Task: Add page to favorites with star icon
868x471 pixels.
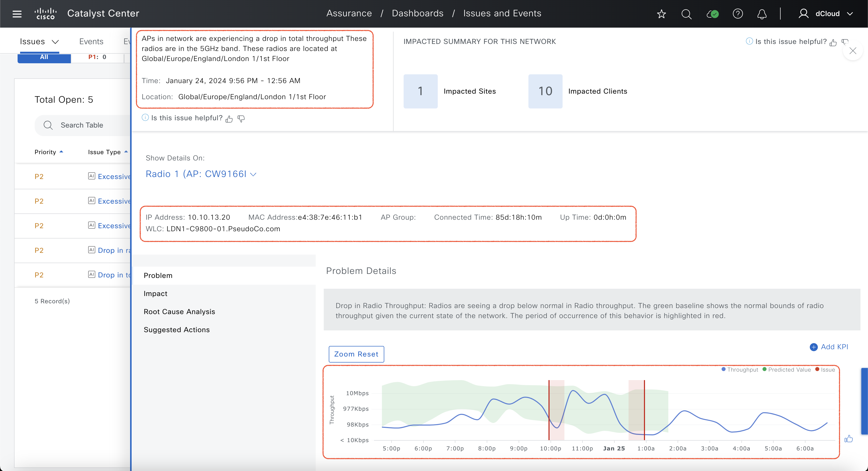Action: [662, 14]
